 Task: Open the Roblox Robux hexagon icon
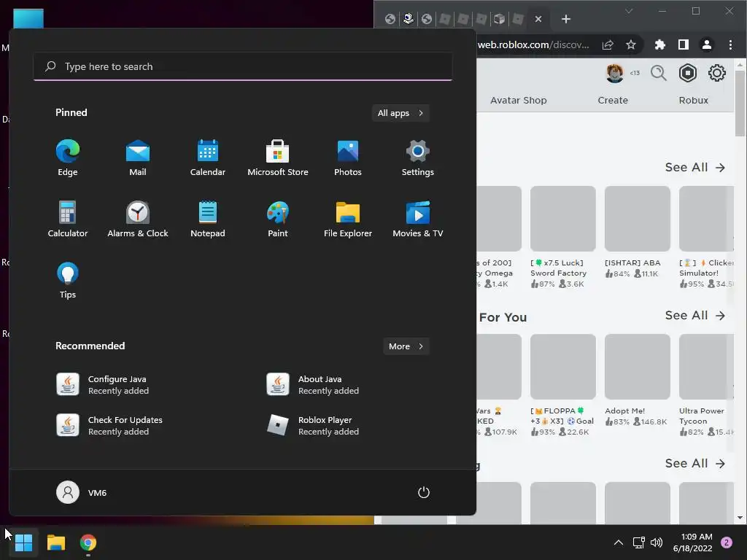click(687, 74)
